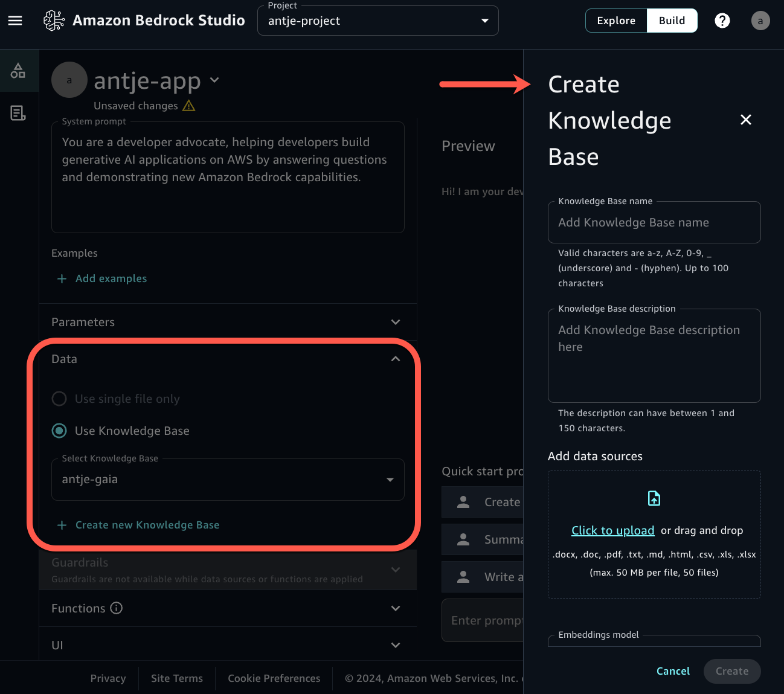Click Create new Knowledge Base

point(147,525)
